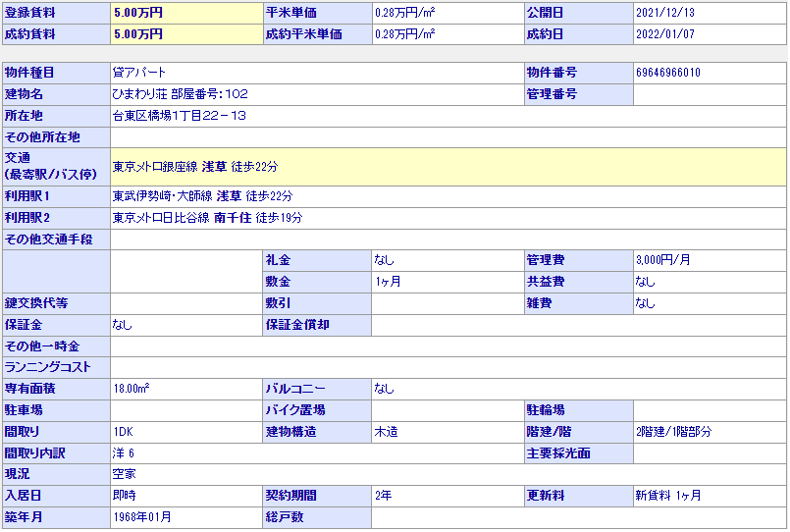Screen dimensions: 790x532
Task: Click 東武伊勢崎・大師線 浅草 徒歩22分 entry
Action: pos(202,196)
